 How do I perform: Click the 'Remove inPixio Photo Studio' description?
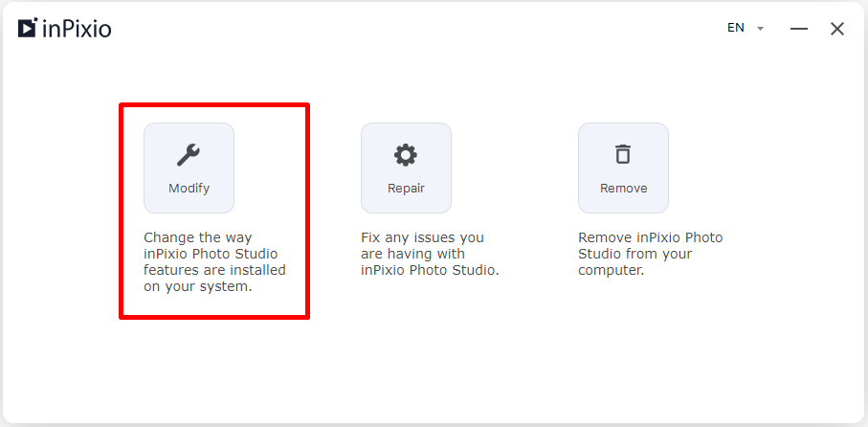coord(651,255)
